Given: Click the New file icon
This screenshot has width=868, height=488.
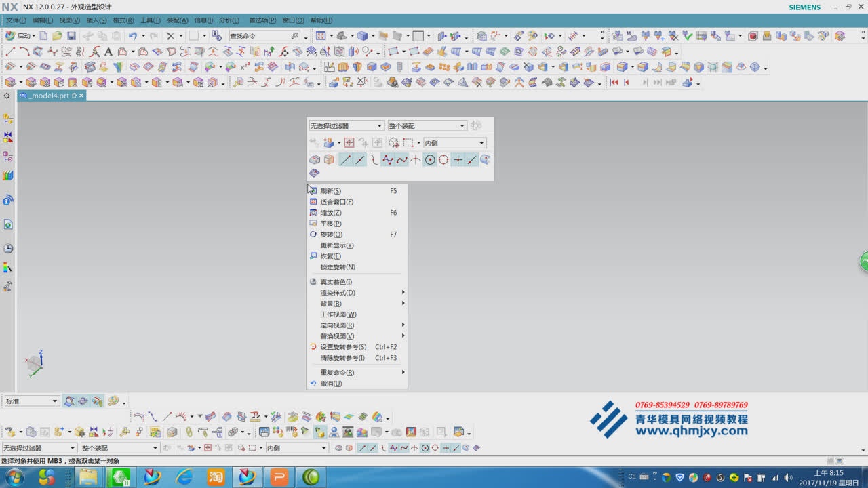Looking at the screenshot, I should coord(43,36).
